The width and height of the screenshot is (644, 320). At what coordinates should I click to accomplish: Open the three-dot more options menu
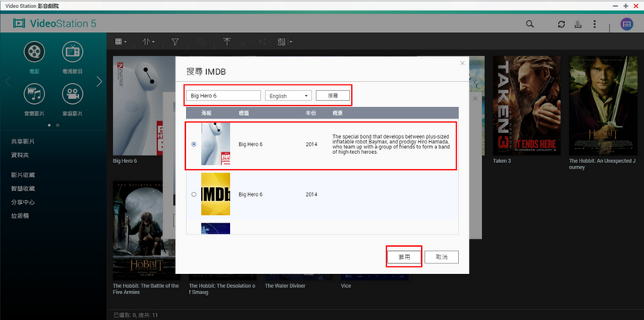pyautogui.click(x=594, y=24)
